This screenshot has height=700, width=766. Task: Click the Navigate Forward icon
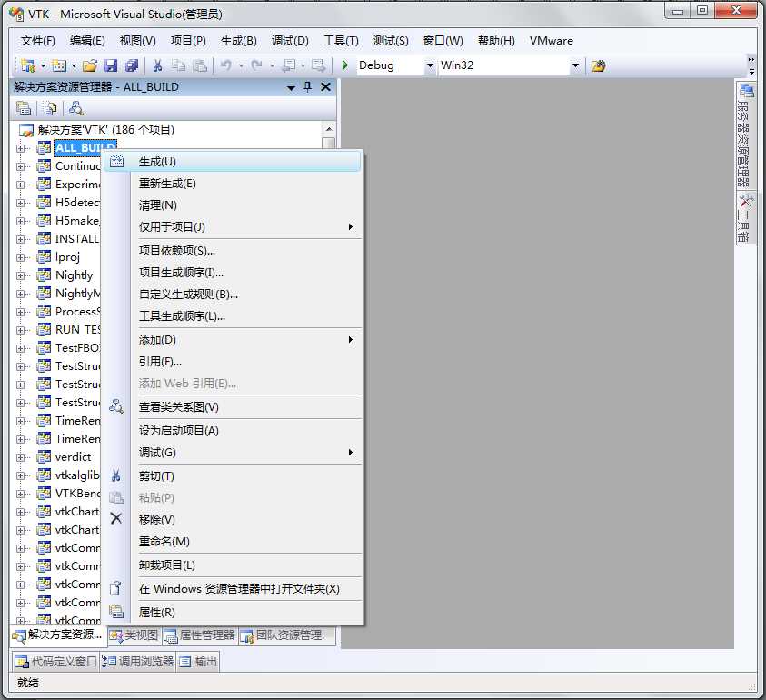click(x=318, y=65)
